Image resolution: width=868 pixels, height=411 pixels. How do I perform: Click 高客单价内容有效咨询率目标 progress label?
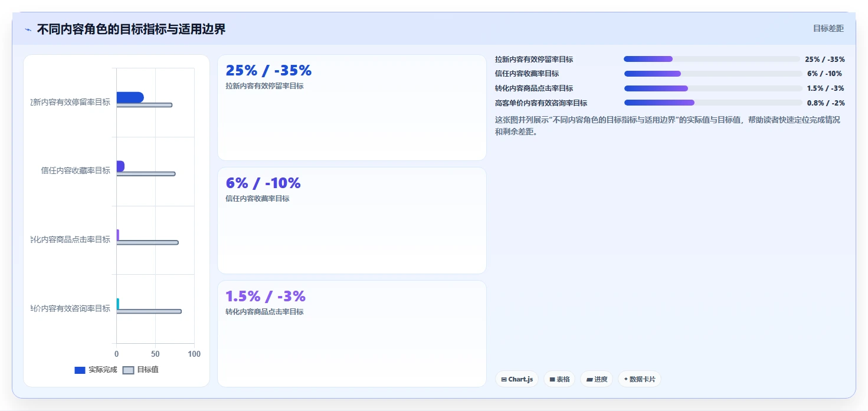[541, 103]
